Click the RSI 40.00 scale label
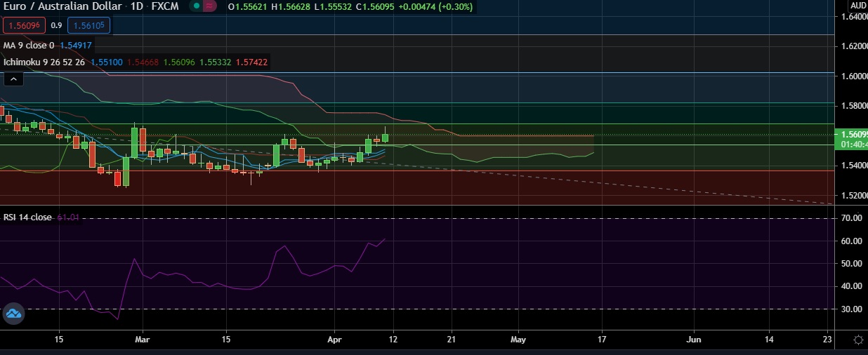Screen dimensions: 868x355 (x=852, y=286)
